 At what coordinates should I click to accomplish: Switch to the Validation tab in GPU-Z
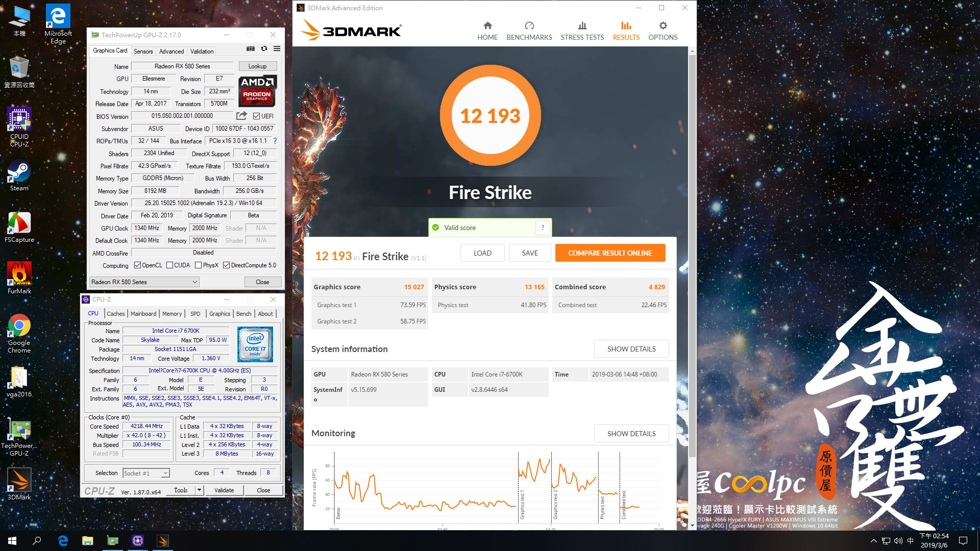[202, 52]
